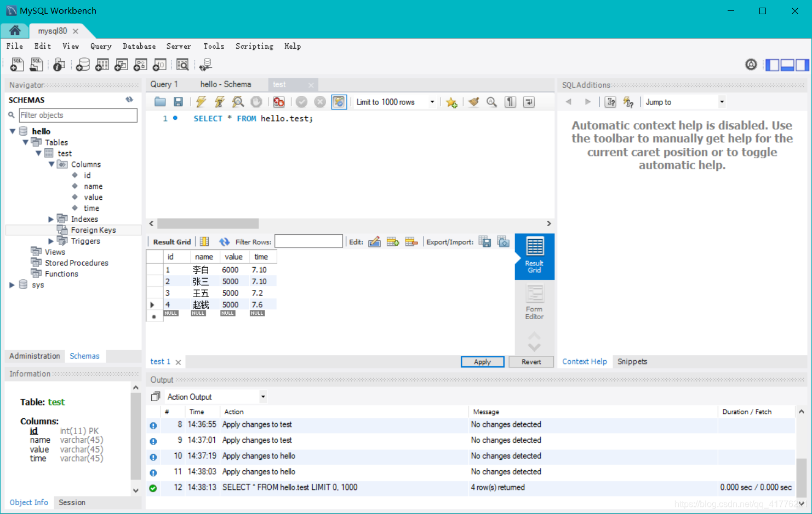The width and height of the screenshot is (812, 514).
Task: Open script file in query editor
Action: click(x=160, y=102)
